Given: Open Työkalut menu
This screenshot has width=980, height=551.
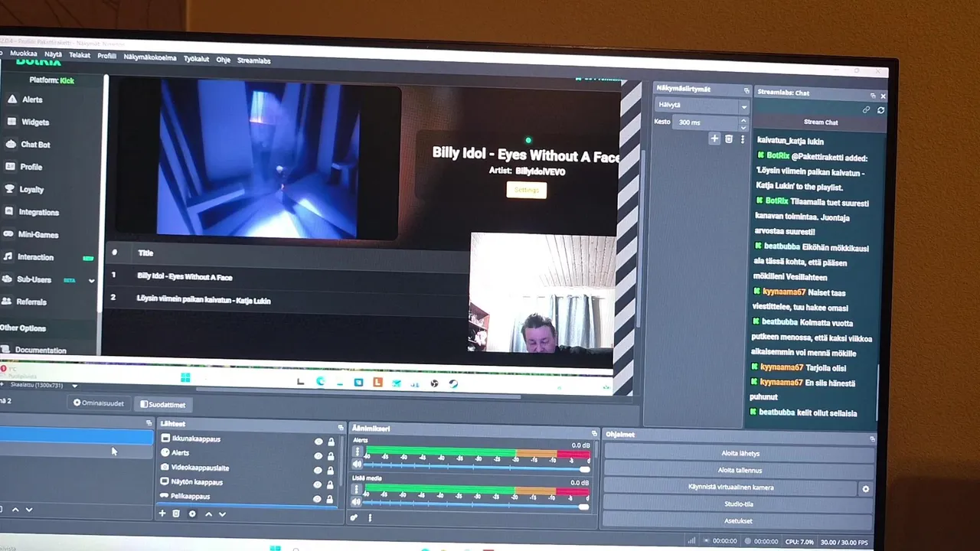Looking at the screenshot, I should (196, 59).
